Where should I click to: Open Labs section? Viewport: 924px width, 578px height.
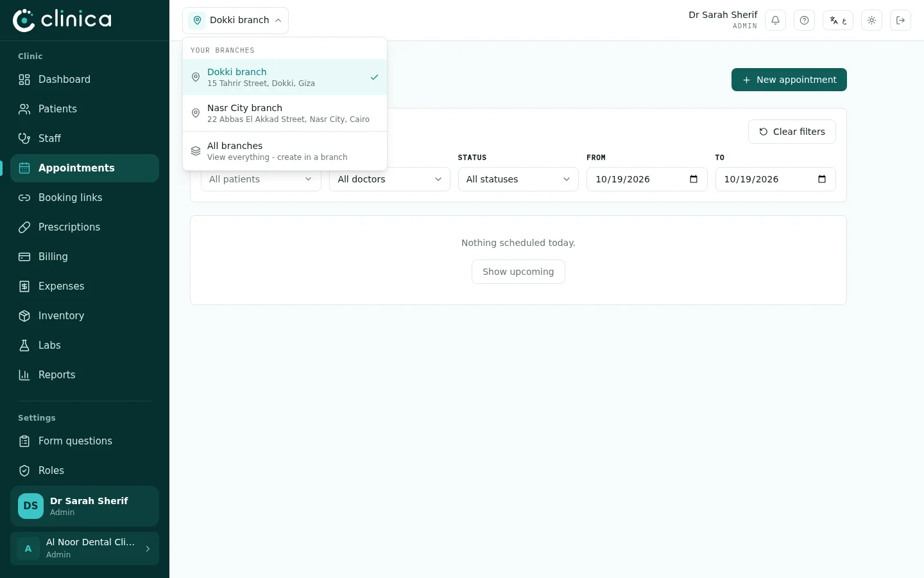(x=85, y=346)
